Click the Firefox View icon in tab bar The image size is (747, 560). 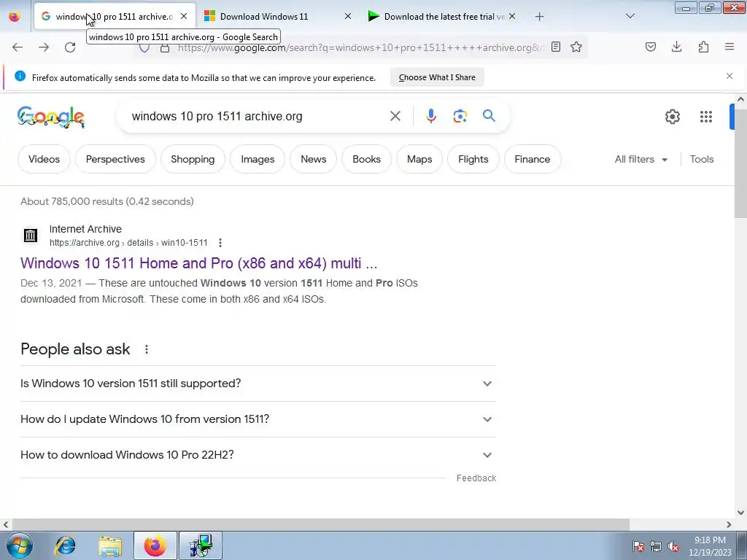(x=15, y=16)
